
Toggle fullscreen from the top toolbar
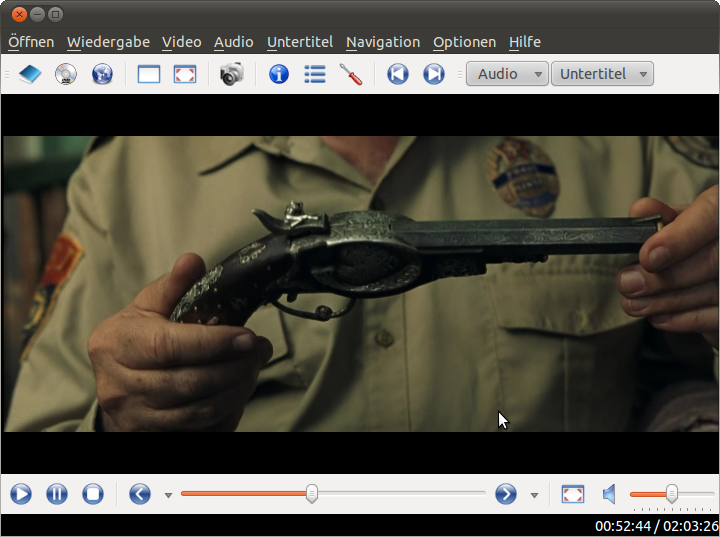[x=185, y=74]
